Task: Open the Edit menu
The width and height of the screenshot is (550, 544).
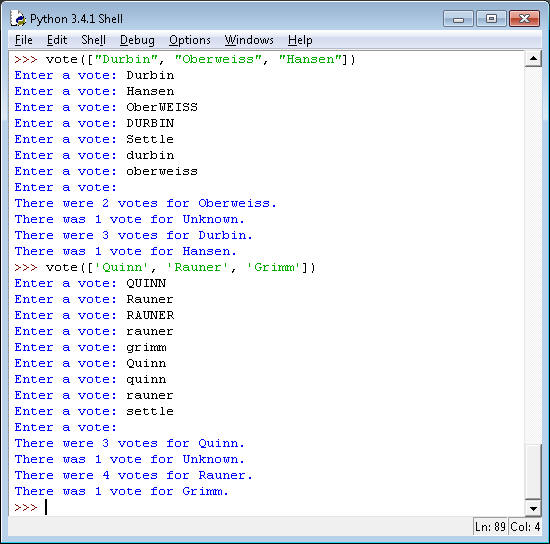Action: [57, 40]
